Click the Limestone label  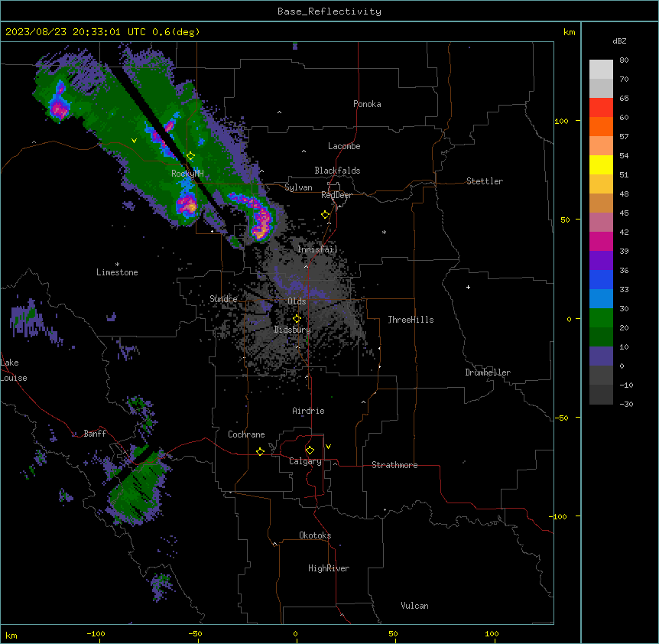pos(117,272)
